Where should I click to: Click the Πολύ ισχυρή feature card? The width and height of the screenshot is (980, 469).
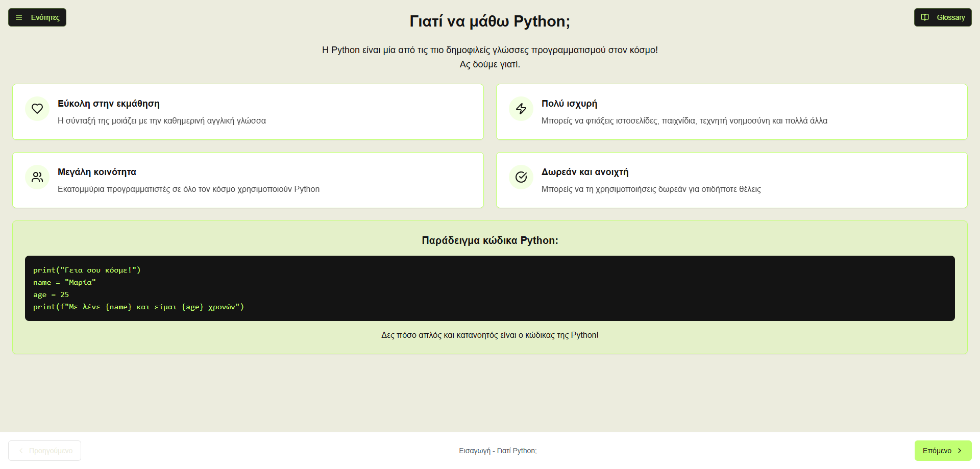coord(732,112)
